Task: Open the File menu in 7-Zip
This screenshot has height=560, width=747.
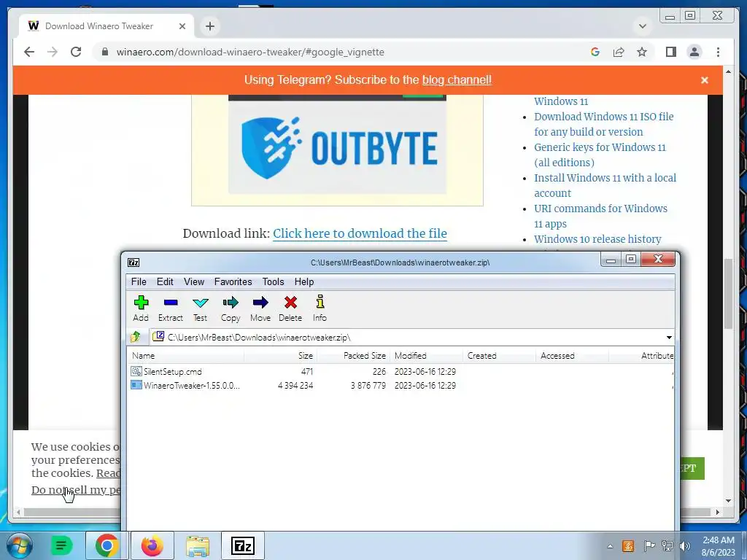Action: (139, 282)
